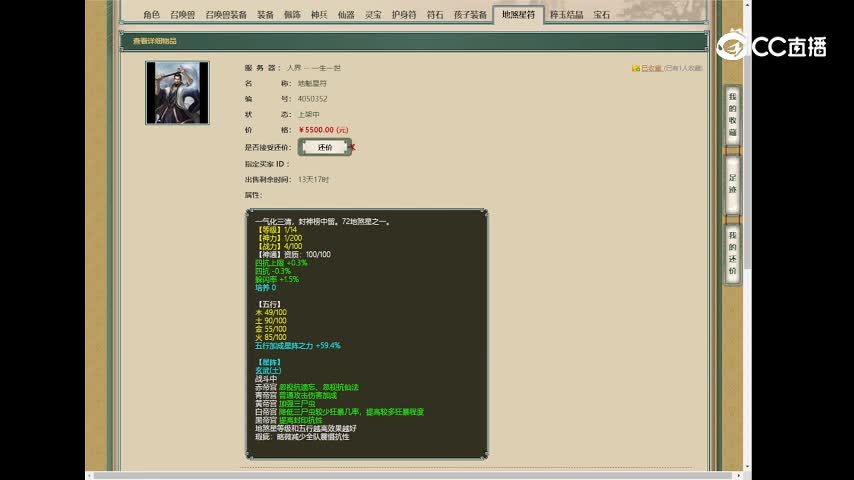Select the 灵宝 tab
The height and width of the screenshot is (480, 854).
(x=373, y=15)
